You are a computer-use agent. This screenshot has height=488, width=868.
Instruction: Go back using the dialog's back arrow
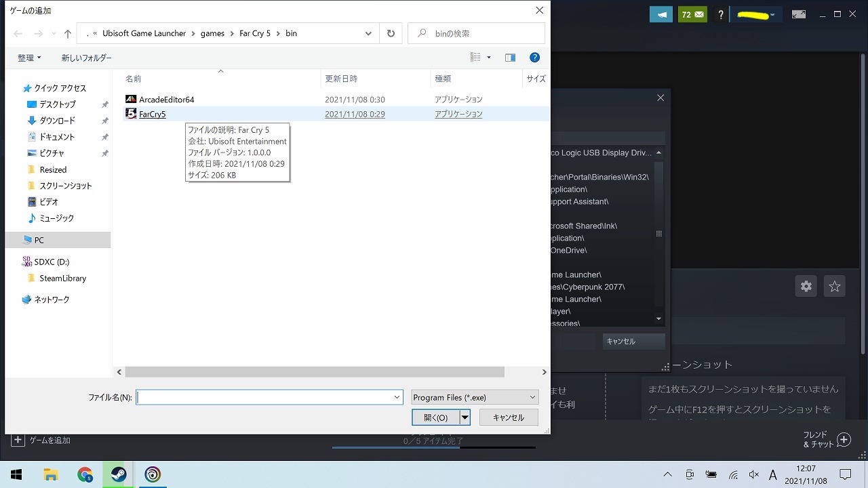click(x=18, y=33)
